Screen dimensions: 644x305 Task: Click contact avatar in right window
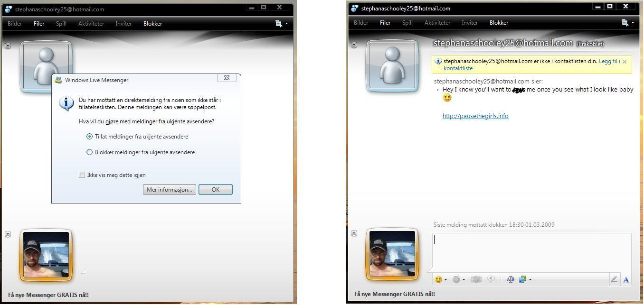tap(392, 66)
